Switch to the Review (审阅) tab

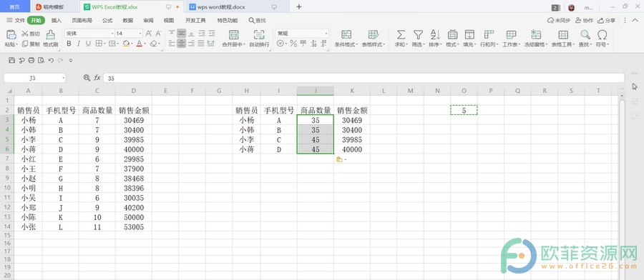[148, 21]
